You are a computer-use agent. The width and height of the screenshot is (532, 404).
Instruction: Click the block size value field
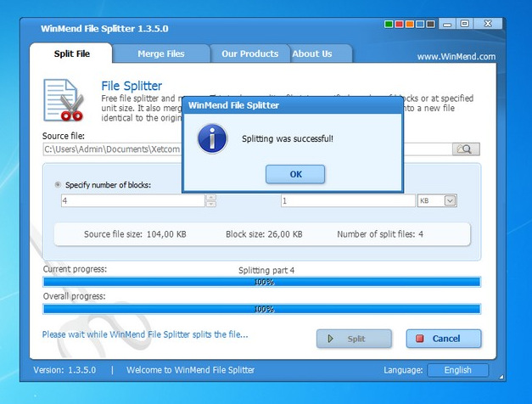point(348,200)
